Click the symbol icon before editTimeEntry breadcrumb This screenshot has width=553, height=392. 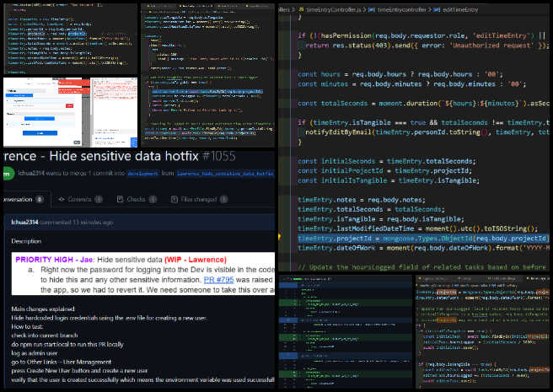(437, 10)
